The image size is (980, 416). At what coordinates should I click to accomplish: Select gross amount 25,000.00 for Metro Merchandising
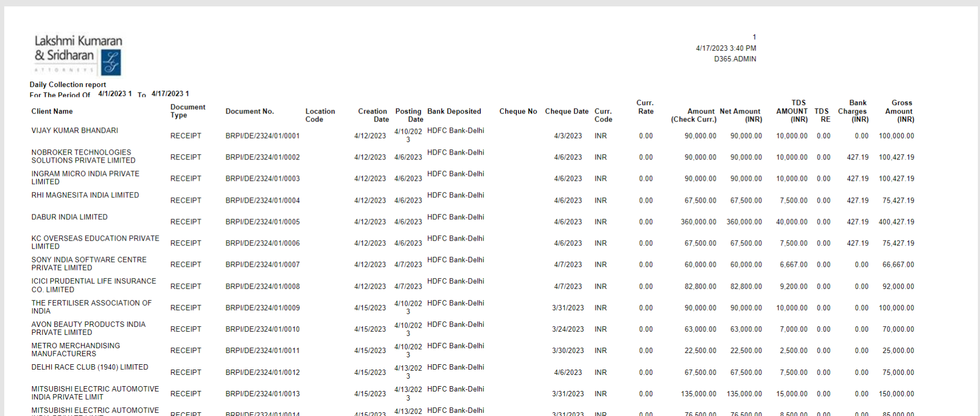point(898,350)
